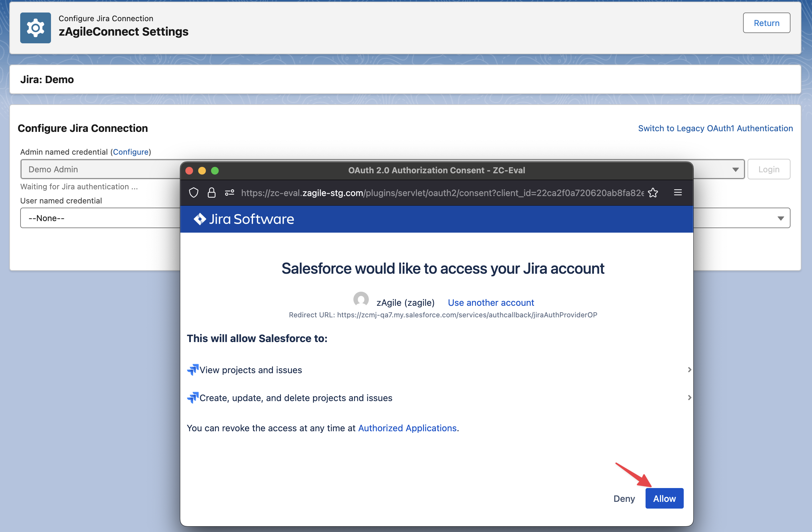Click Use another account link
812x532 pixels.
(x=491, y=303)
